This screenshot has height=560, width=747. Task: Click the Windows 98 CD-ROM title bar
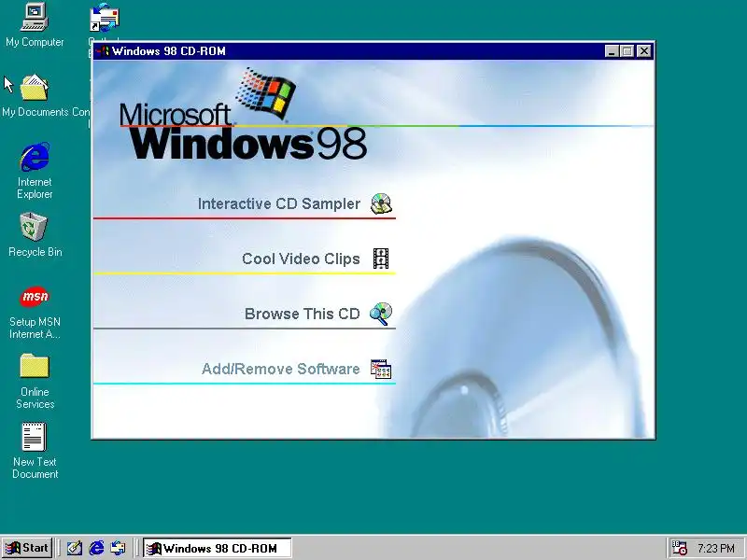tap(373, 51)
